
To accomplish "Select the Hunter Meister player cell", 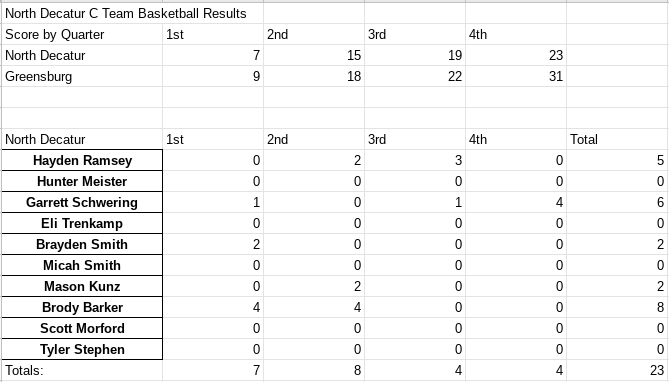I will (x=82, y=181).
